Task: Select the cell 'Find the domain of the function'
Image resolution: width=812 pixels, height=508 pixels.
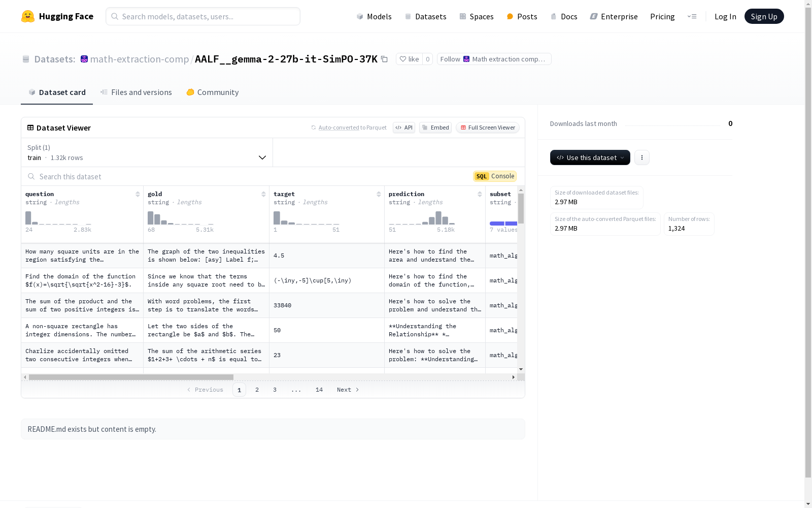Action: (82, 280)
